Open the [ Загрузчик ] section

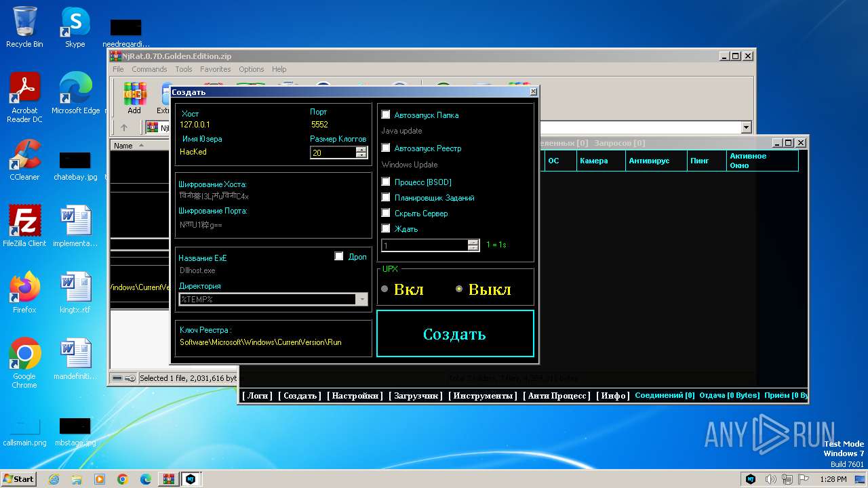(415, 396)
